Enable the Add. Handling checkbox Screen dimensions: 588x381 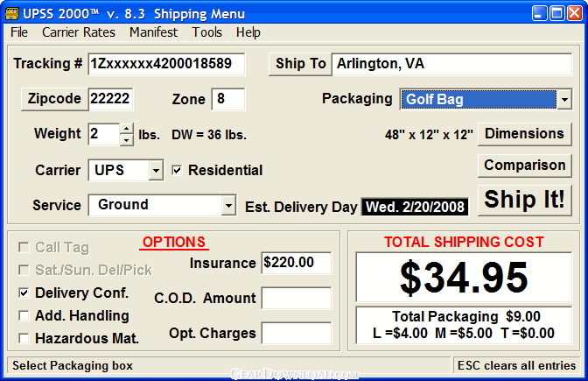pyautogui.click(x=24, y=315)
